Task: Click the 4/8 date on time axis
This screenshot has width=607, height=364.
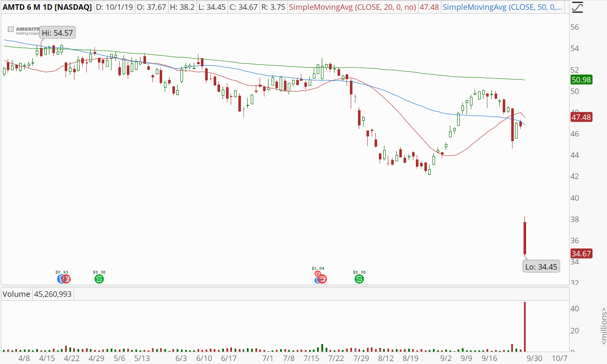Action: (24, 358)
